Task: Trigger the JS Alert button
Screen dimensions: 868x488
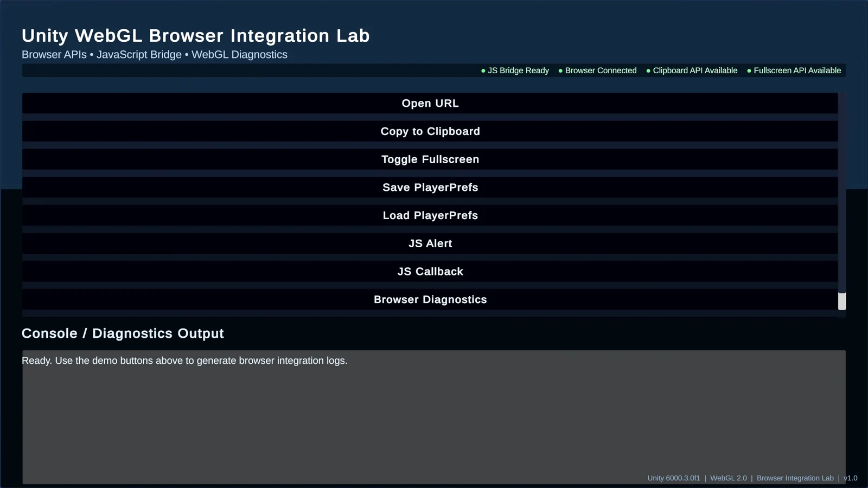Action: pyautogui.click(x=430, y=243)
